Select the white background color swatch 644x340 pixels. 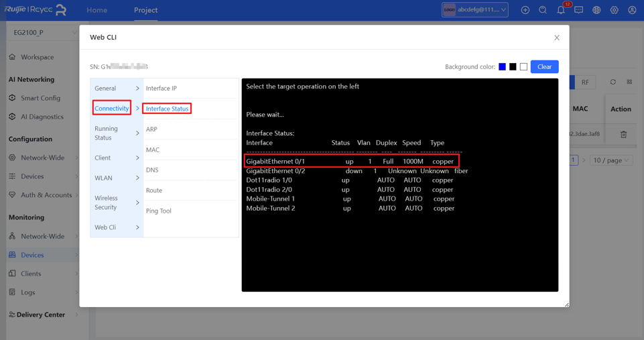pos(523,67)
